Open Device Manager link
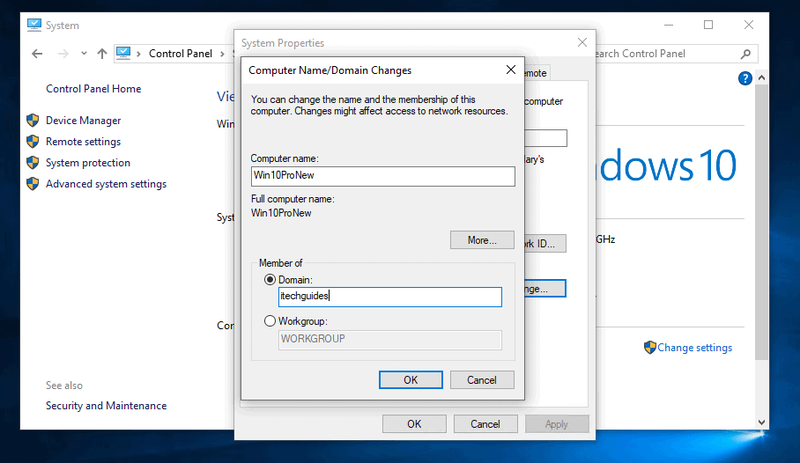 [83, 120]
